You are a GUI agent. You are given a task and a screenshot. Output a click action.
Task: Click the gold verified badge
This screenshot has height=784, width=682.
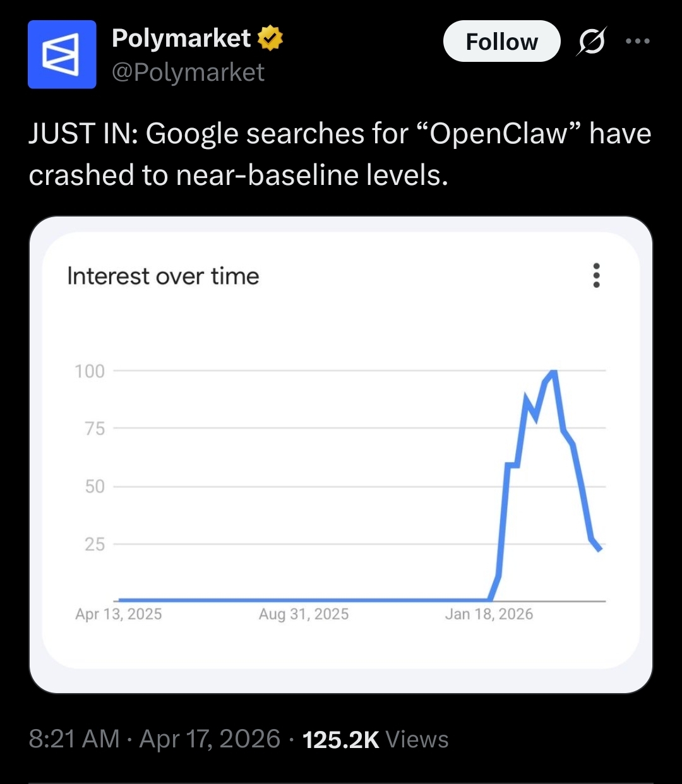pyautogui.click(x=270, y=39)
